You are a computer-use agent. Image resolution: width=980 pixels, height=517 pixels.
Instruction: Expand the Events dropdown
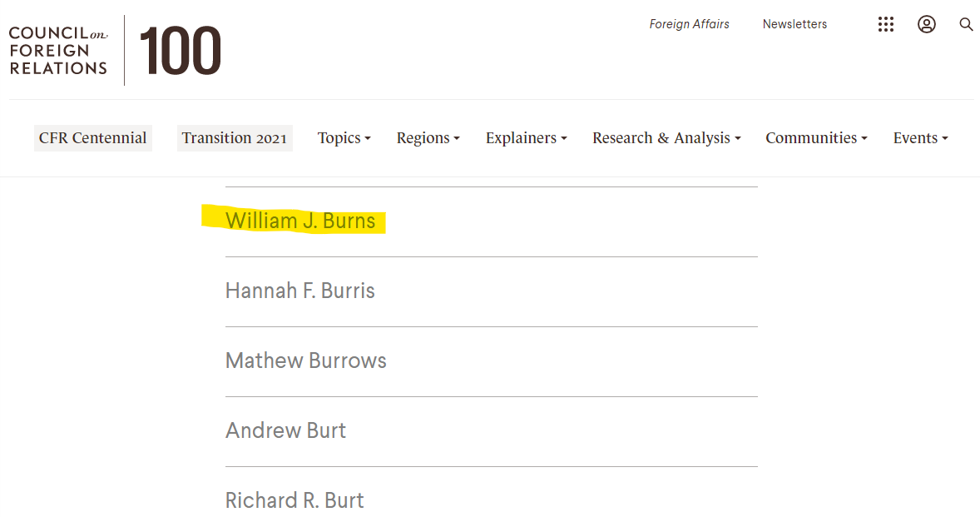click(921, 137)
